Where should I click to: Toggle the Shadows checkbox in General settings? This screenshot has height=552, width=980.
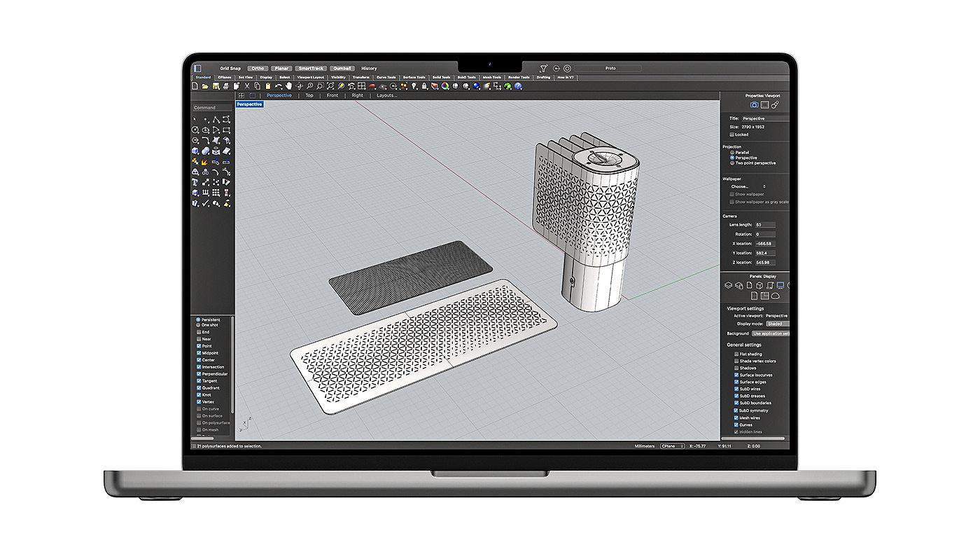pos(736,368)
